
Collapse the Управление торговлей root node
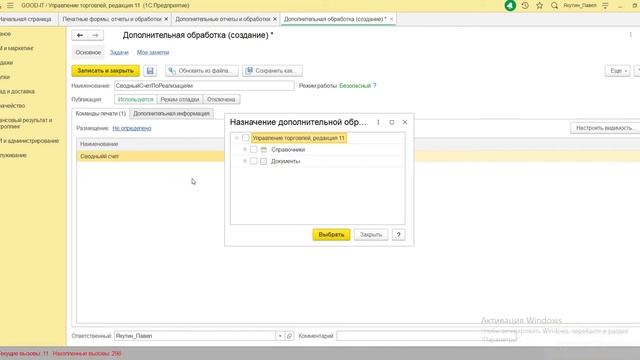point(237,138)
